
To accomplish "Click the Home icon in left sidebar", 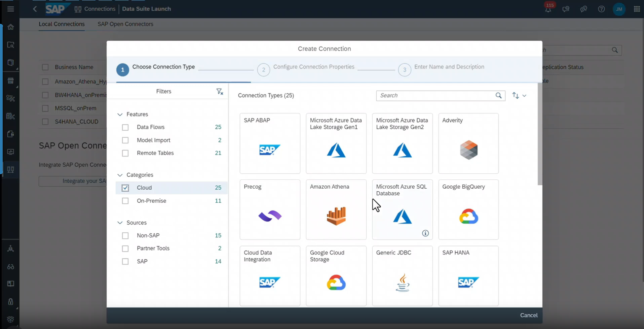I will tap(11, 27).
